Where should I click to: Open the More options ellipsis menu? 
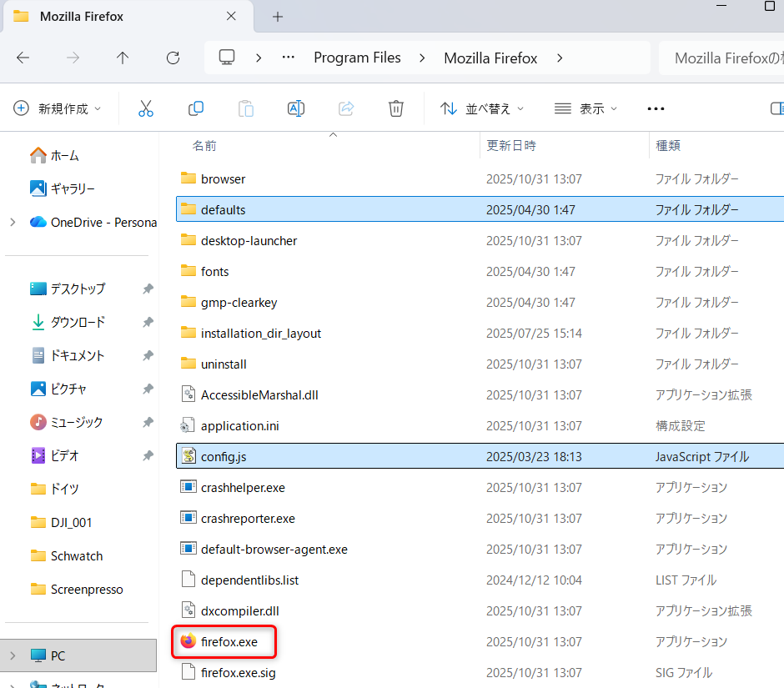tap(656, 108)
